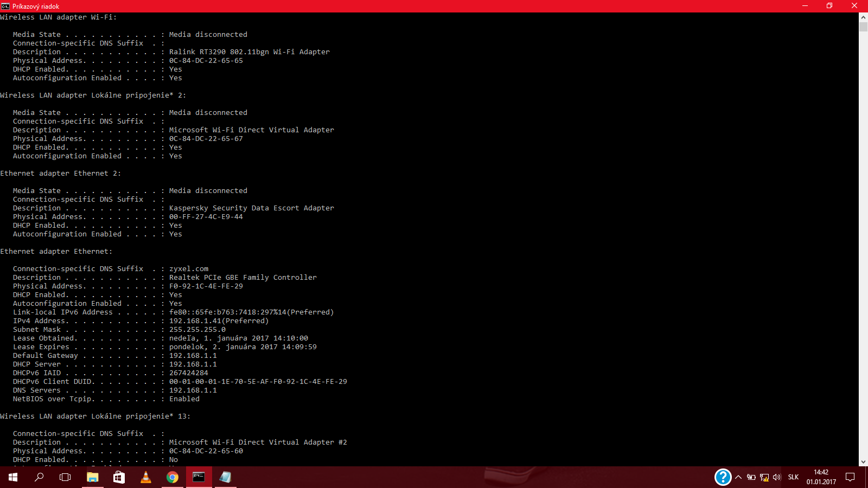Click the blue question mark help icon
Screen dimensions: 868x488
(723, 477)
